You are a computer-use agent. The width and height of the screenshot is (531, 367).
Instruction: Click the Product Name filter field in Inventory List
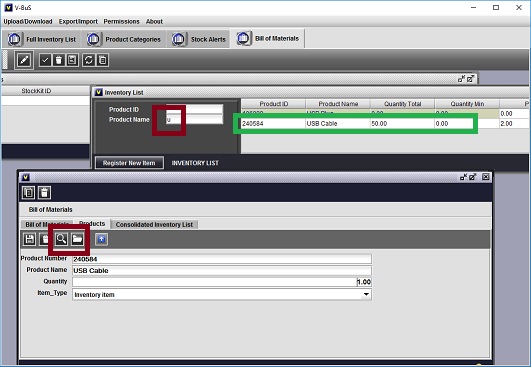[x=194, y=119]
